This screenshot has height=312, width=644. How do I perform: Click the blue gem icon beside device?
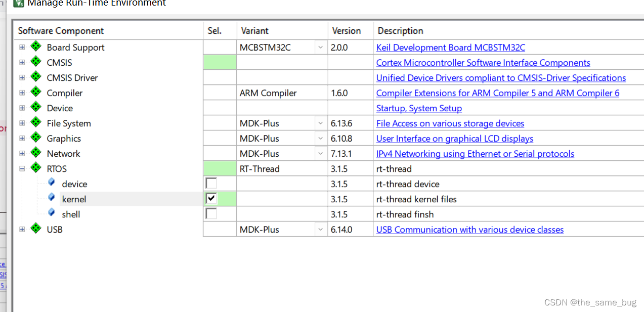point(51,183)
